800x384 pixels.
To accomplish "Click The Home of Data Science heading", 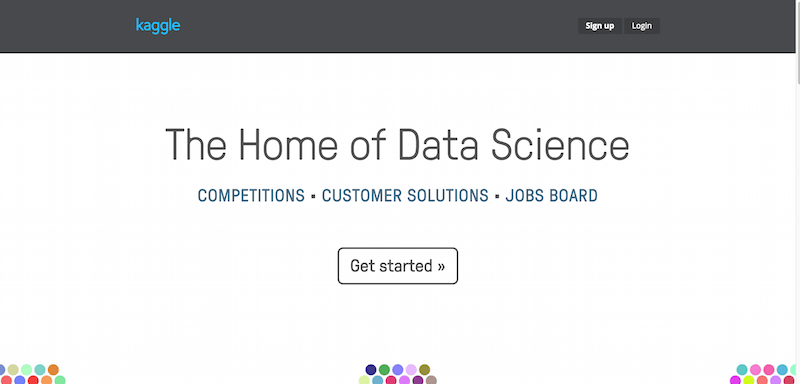I will (397, 145).
